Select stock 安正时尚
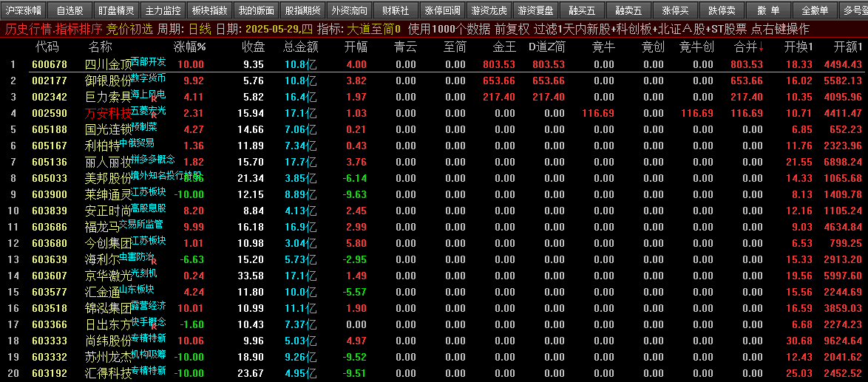This screenshot has width=868, height=382. (x=109, y=211)
